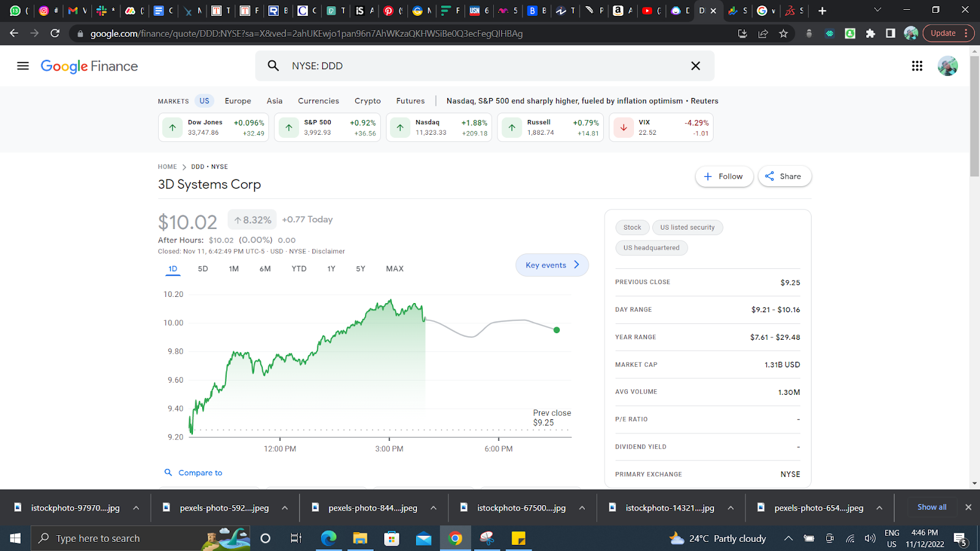Image resolution: width=980 pixels, height=551 pixels.
Task: Switch to the Crypto tab
Action: (x=367, y=101)
